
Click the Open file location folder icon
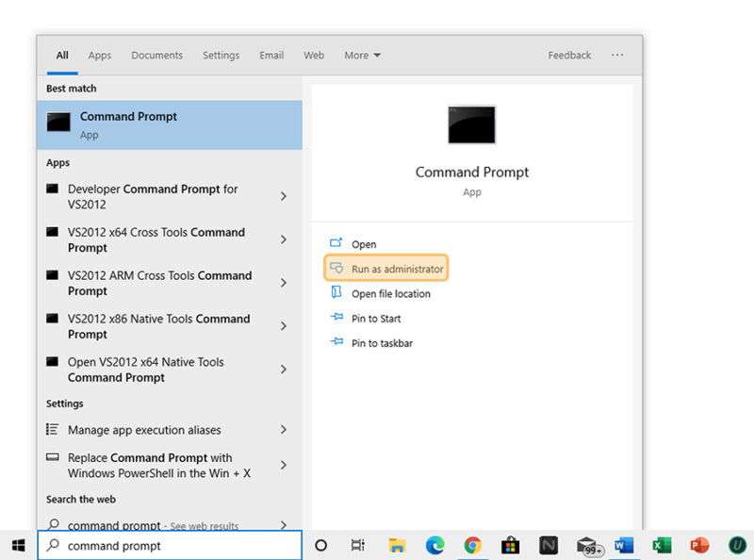tap(336, 292)
